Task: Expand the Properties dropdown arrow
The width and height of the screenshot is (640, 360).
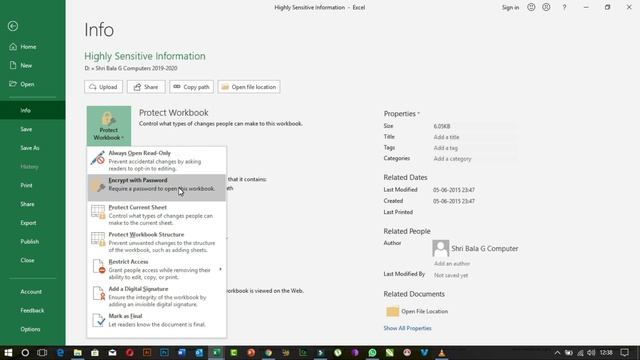Action: 418,114
